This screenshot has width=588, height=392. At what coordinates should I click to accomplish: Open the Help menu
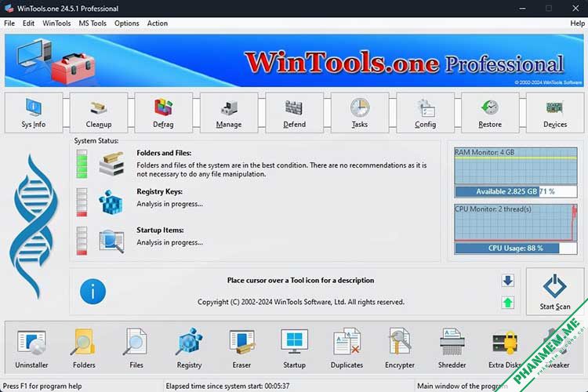point(578,24)
